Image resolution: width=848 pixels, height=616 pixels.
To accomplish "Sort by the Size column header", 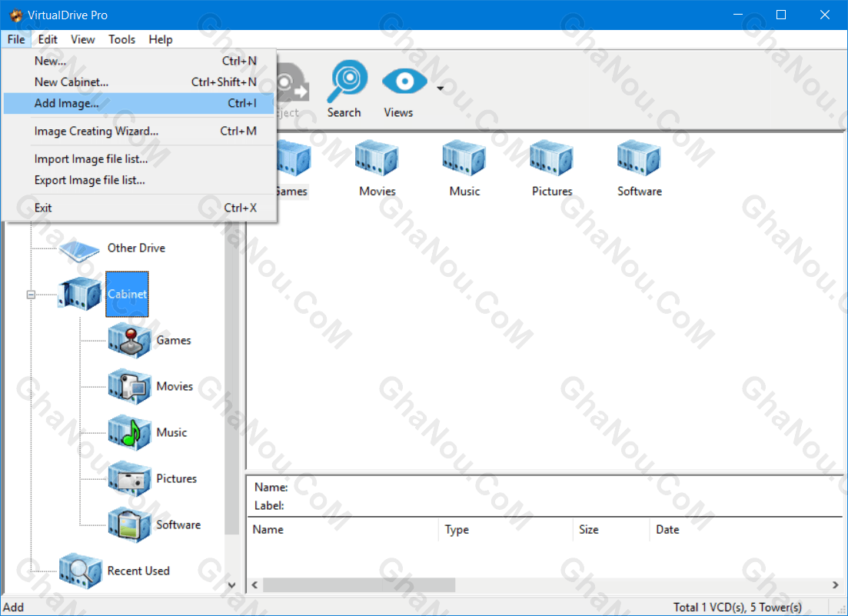I will pos(611,529).
